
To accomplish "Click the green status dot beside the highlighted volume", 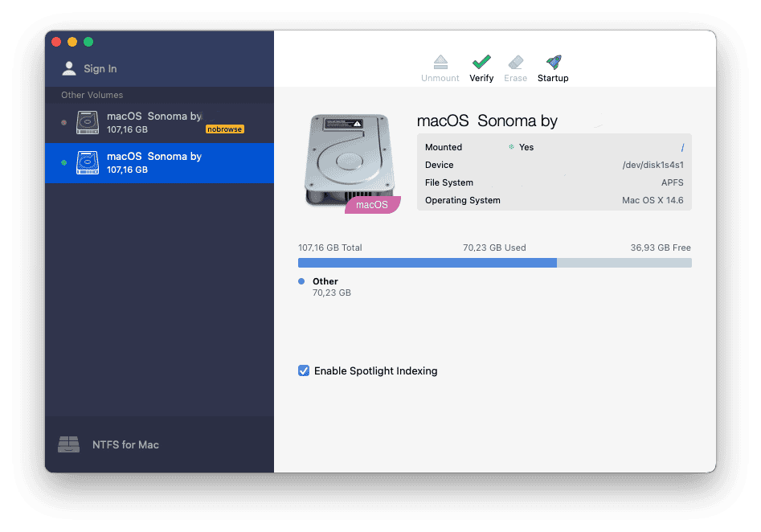I will click(x=64, y=162).
